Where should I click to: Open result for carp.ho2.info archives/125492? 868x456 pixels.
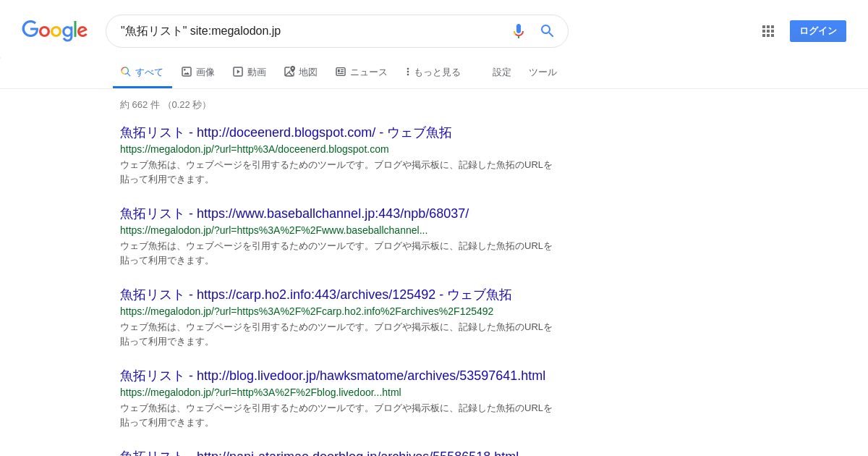click(x=316, y=295)
